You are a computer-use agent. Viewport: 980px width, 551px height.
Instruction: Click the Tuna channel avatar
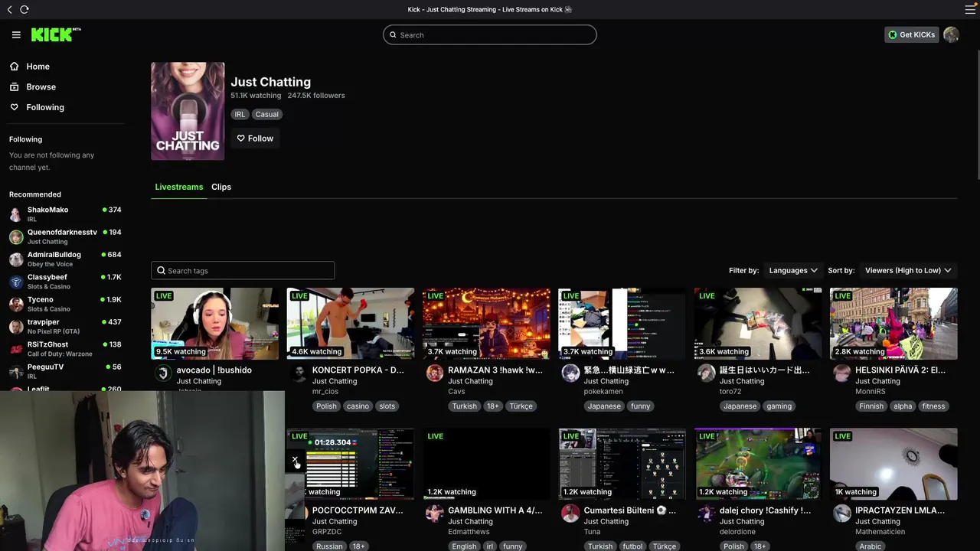tap(570, 514)
